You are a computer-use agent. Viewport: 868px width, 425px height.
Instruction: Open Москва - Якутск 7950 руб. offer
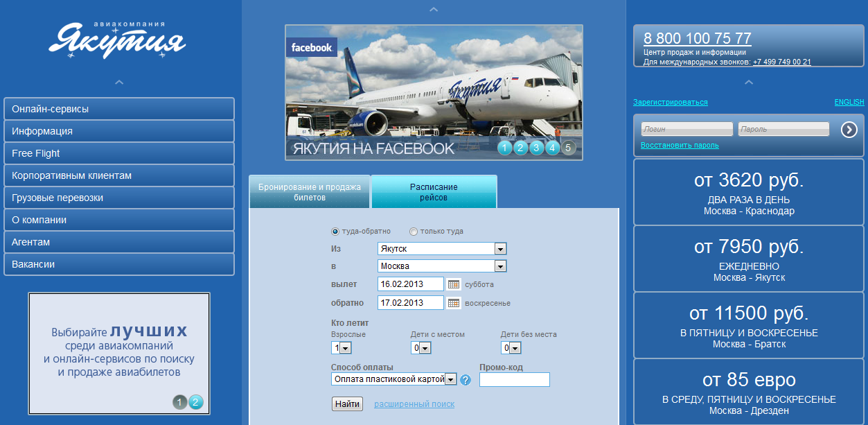[749, 259]
